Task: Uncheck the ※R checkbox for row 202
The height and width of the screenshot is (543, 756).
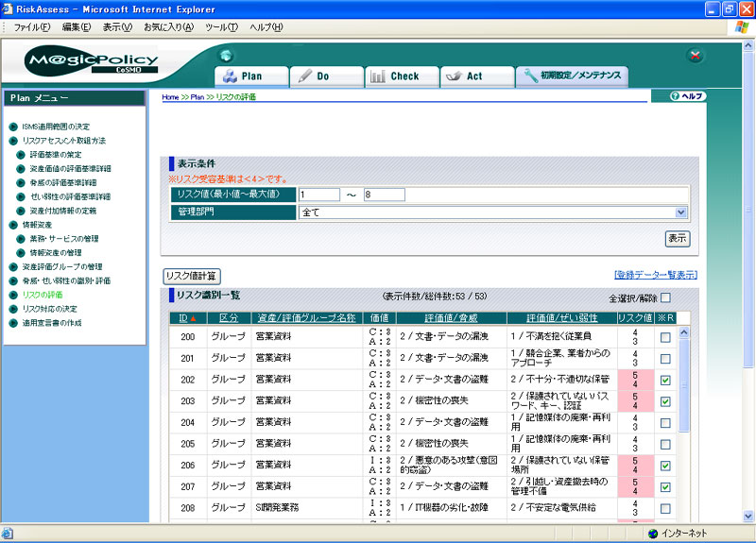Action: tap(665, 381)
